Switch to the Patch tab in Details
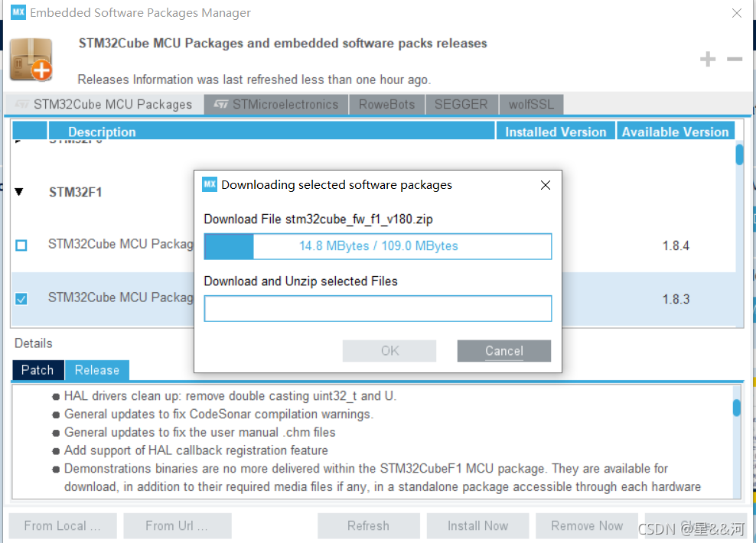 (37, 370)
